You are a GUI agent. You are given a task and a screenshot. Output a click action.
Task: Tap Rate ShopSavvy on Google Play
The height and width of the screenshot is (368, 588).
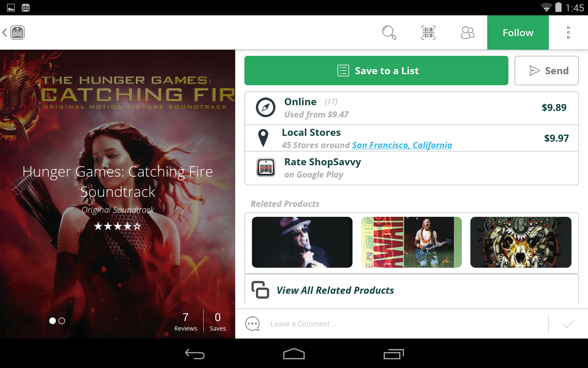[x=411, y=168]
